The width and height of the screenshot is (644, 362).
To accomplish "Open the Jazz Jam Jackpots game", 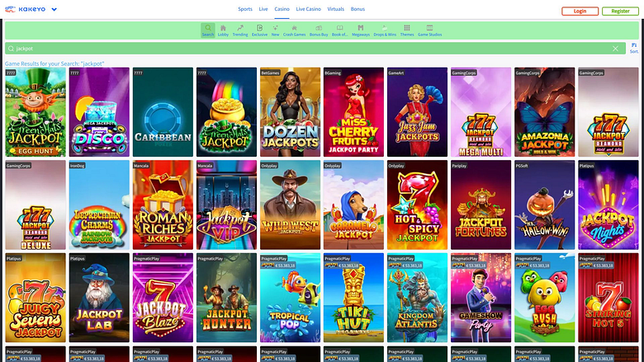I will tap(417, 112).
